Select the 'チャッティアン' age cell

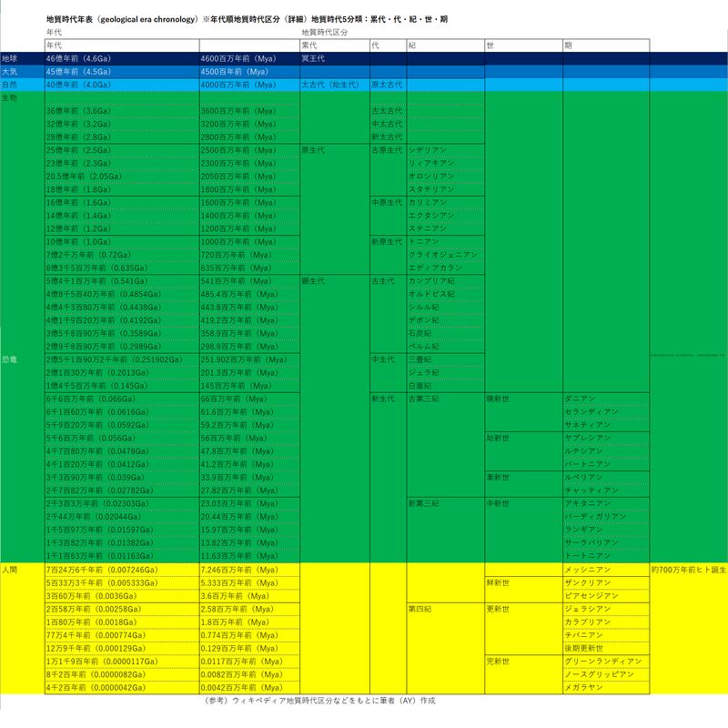click(591, 490)
